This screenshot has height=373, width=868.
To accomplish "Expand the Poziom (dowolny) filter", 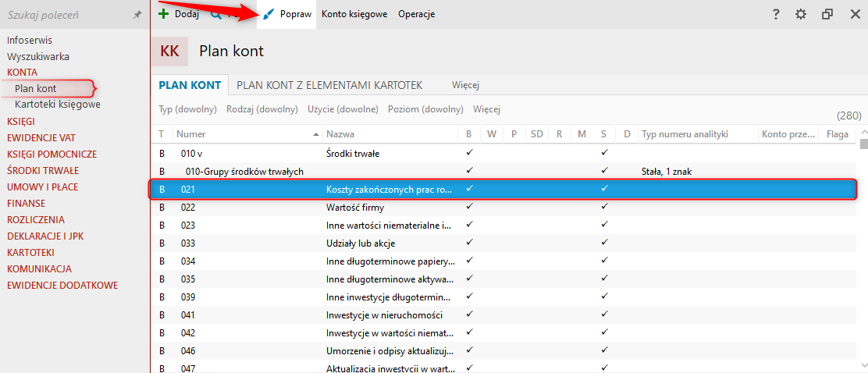I will 425,109.
